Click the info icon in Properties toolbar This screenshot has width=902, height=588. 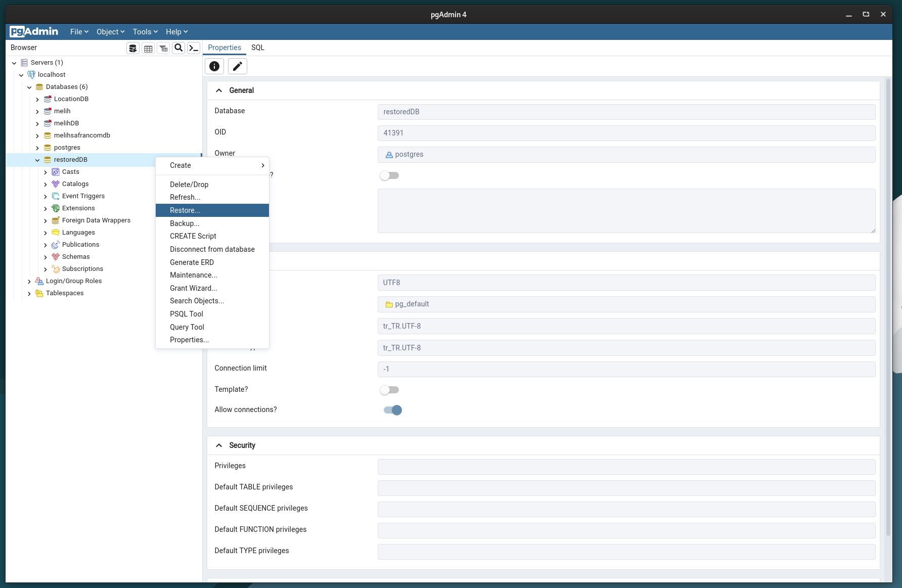214,66
